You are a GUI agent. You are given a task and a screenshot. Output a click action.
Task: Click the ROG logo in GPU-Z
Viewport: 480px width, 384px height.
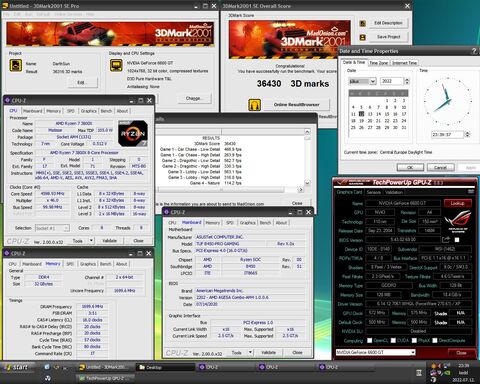click(457, 221)
